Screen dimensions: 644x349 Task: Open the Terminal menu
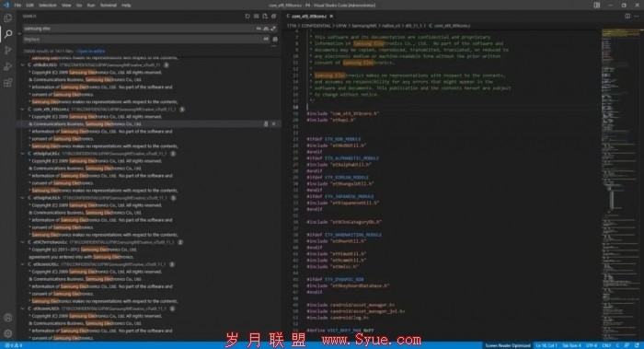pyautogui.click(x=109, y=6)
